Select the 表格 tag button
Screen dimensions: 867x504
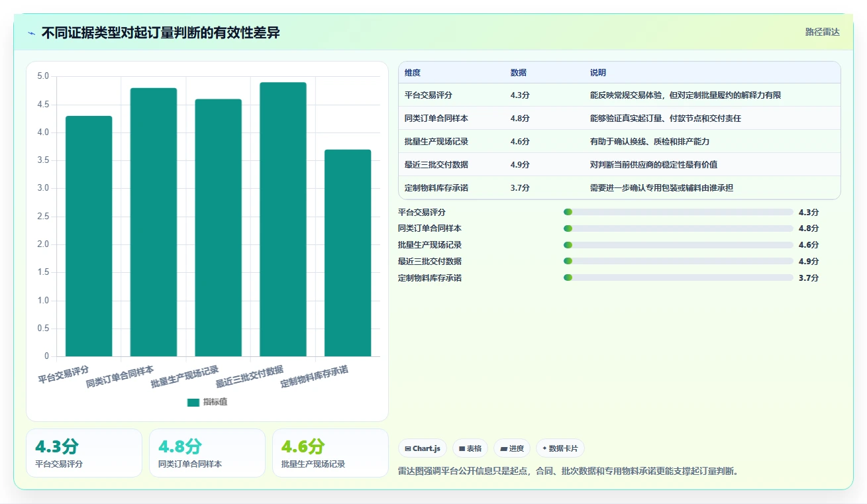pos(470,448)
